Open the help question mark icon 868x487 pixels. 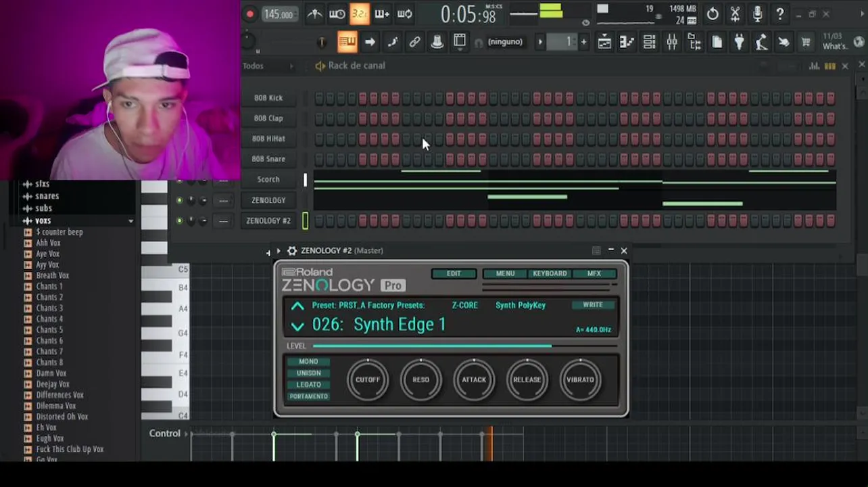[779, 14]
